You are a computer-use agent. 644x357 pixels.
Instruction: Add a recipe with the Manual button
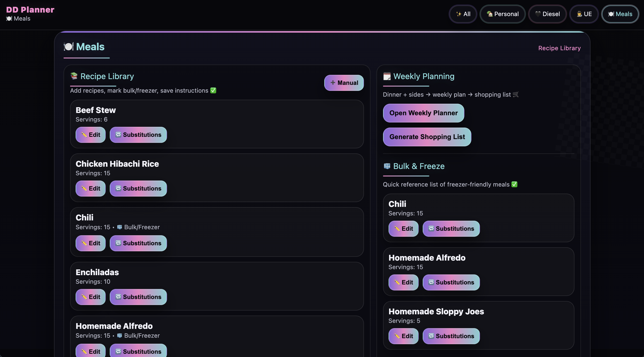pos(344,83)
